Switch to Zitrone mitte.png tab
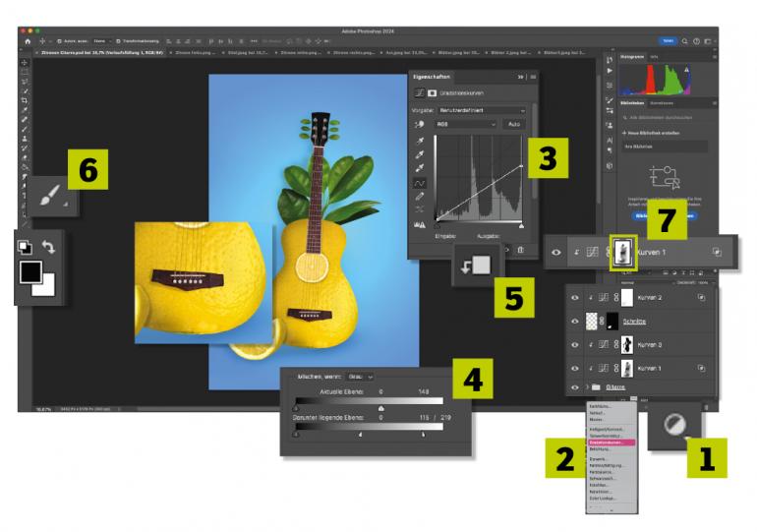 (x=300, y=53)
